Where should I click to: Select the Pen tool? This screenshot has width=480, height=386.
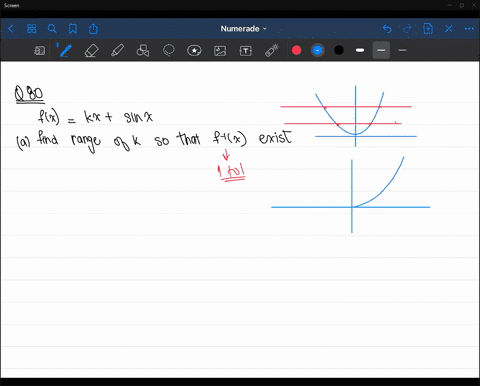[65, 50]
